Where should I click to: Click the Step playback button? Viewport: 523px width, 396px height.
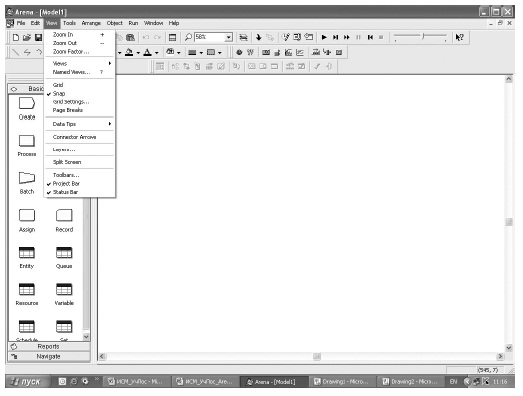335,37
